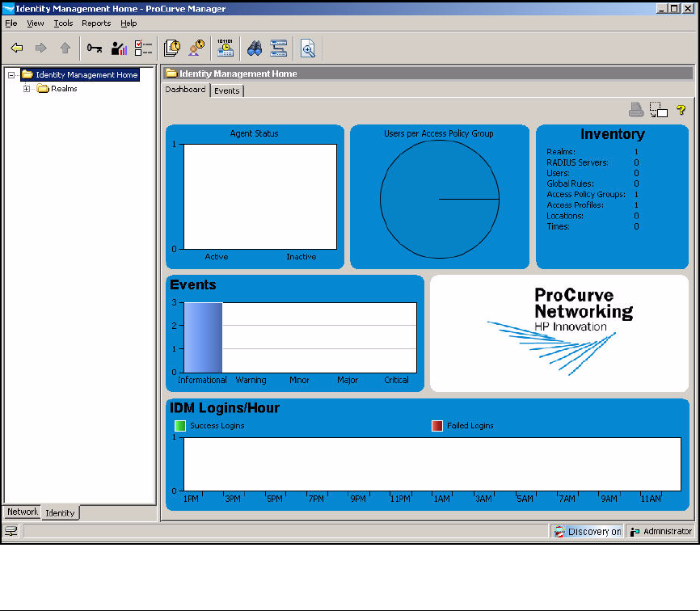Viewport: 700px width, 611px height.
Task: Click the undock window icon on dashboard
Action: pyautogui.click(x=659, y=110)
